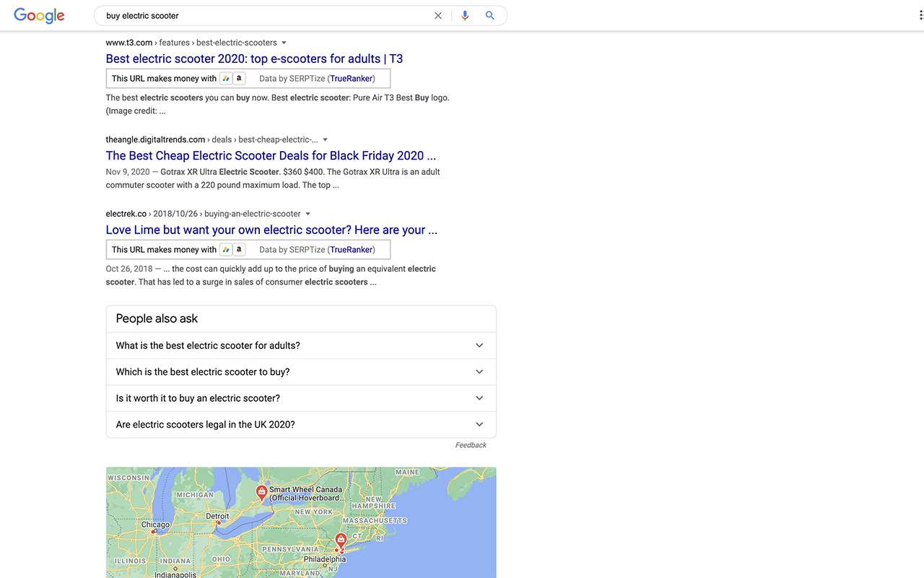Click 'This URL makes money with' under T3 result
Image resolution: width=924 pixels, height=578 pixels.
(164, 79)
